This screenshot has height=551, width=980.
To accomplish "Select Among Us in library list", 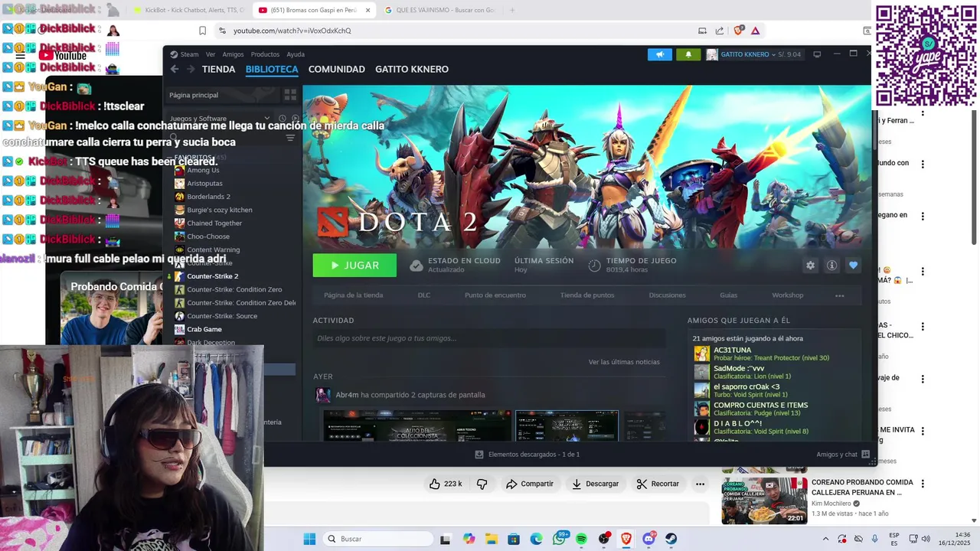I will pyautogui.click(x=203, y=170).
